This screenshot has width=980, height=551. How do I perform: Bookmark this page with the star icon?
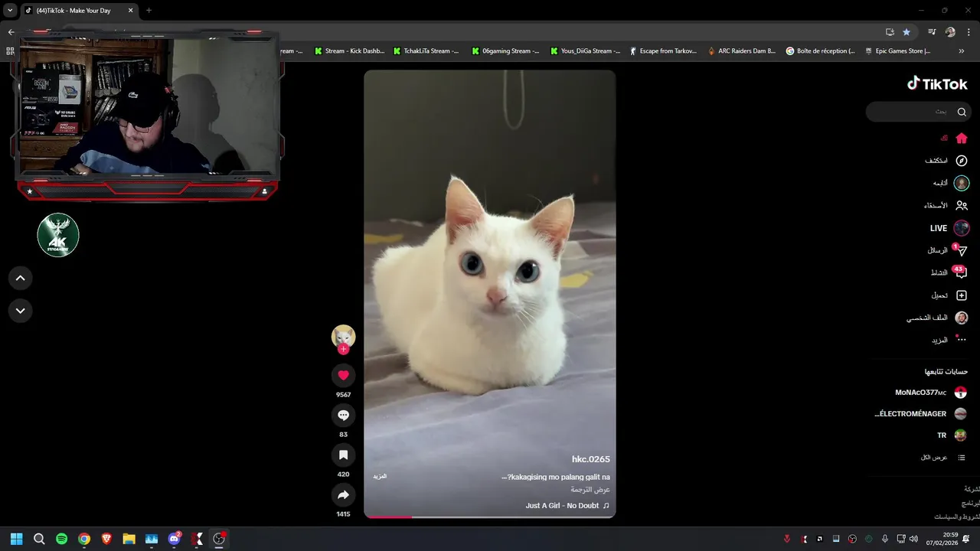(x=906, y=32)
